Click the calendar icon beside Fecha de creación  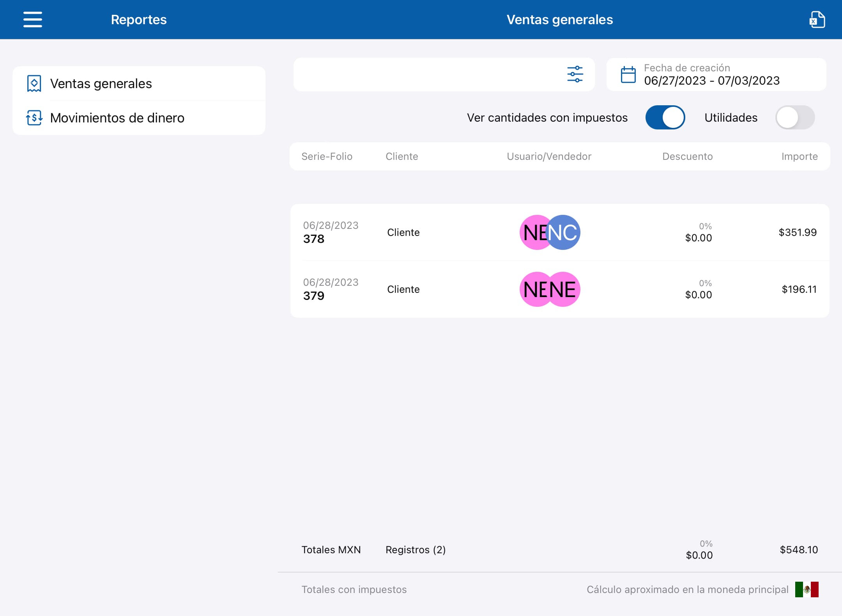click(x=628, y=74)
